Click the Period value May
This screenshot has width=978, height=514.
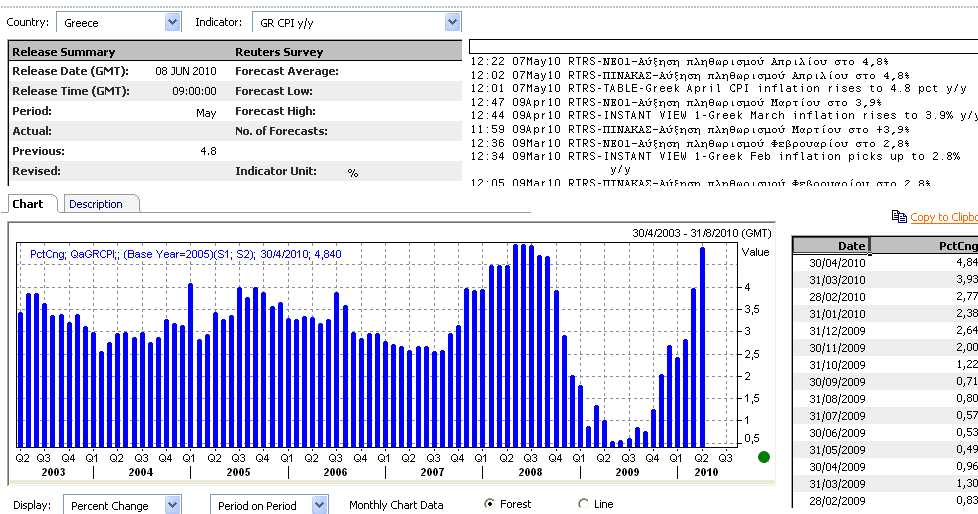coord(206,113)
